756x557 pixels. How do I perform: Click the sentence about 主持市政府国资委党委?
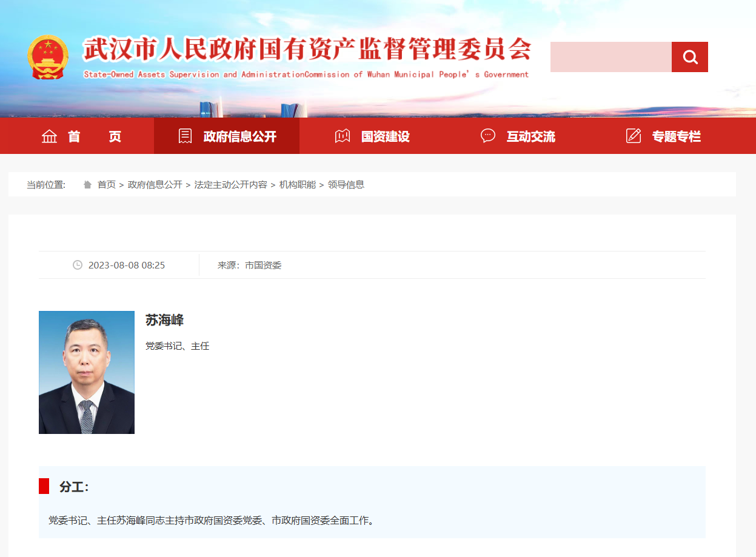[212, 520]
